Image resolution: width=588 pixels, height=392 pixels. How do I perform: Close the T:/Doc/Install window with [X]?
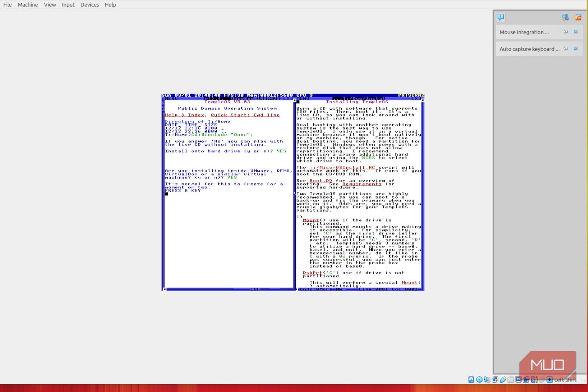tap(416, 98)
